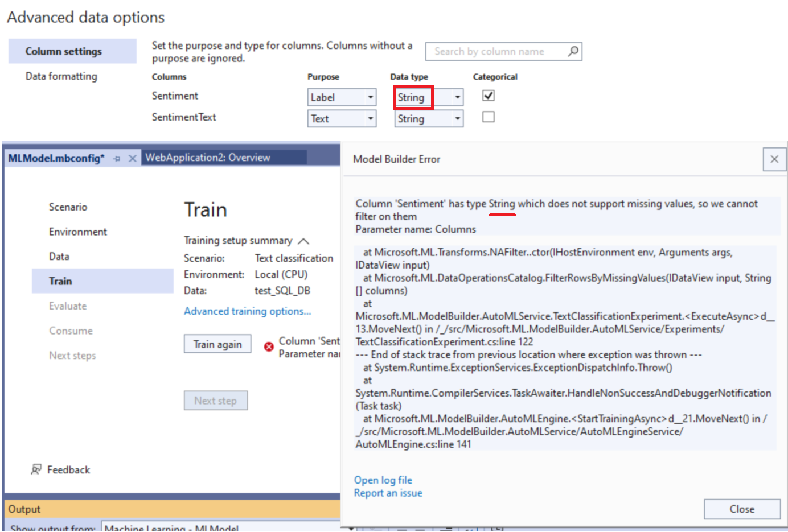Viewport: 788px width, 532px height.
Task: Open Advanced training options
Action: (x=247, y=310)
